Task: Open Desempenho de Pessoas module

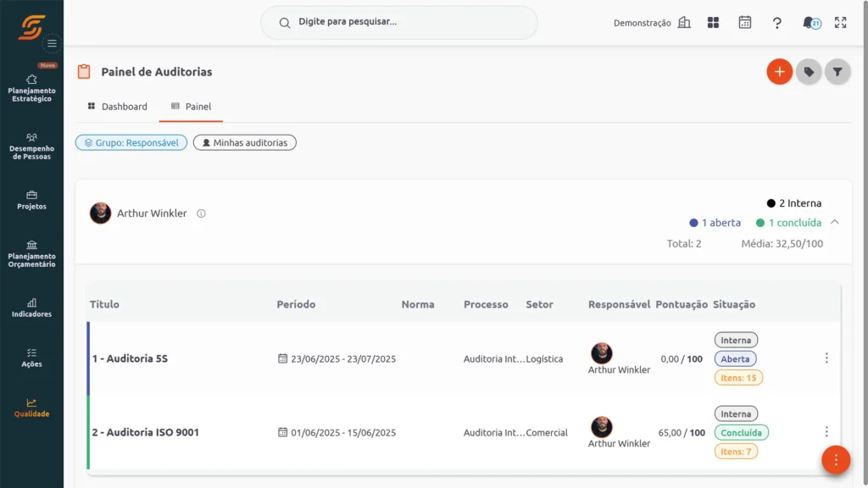Action: 31,147
